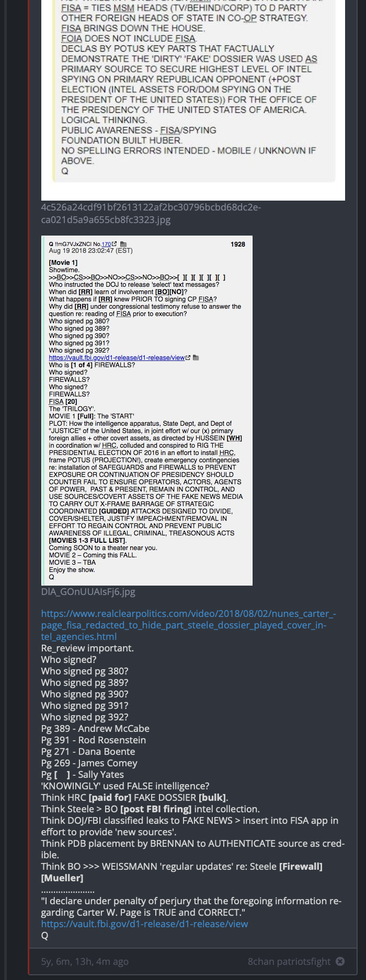Open the Movie 1 post image thumbnail
366x980 pixels.
(147, 411)
